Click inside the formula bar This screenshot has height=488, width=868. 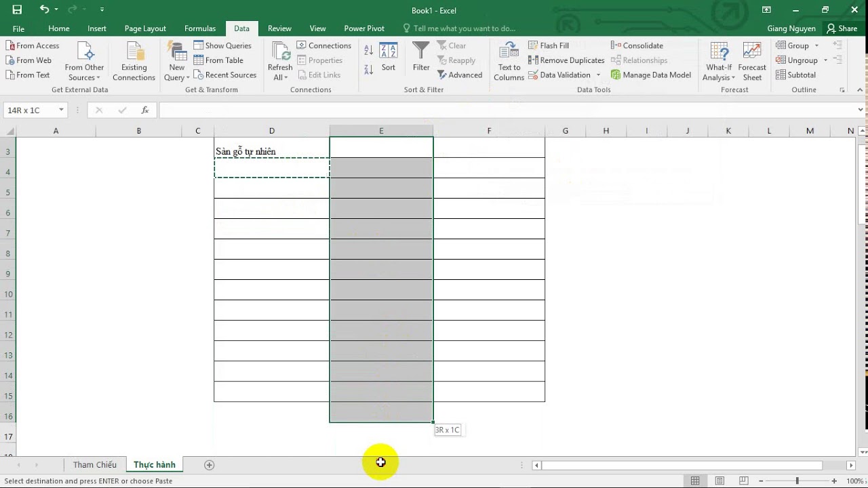506,110
